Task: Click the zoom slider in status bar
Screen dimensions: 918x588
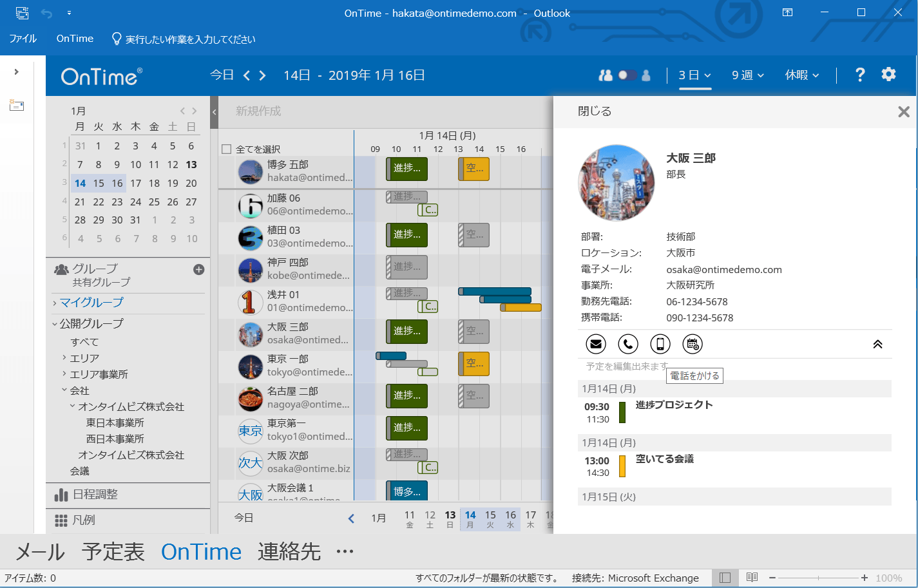Action: [x=818, y=578]
